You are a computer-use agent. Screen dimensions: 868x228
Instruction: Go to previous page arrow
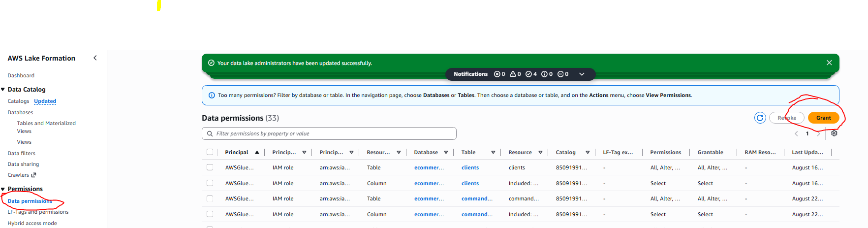[796, 133]
